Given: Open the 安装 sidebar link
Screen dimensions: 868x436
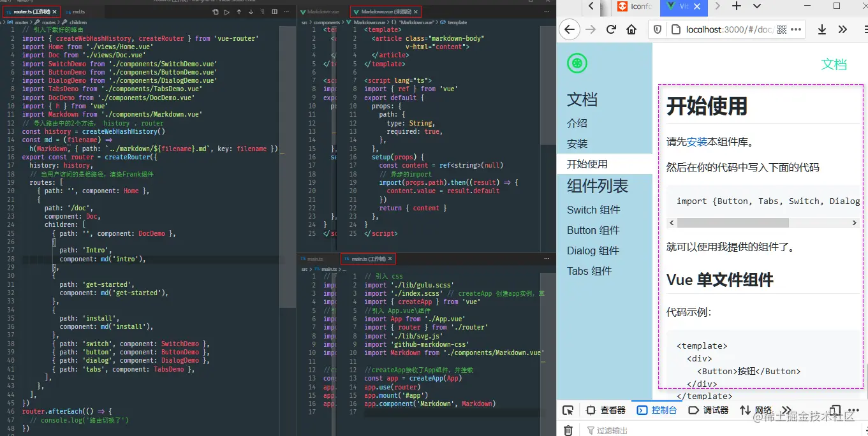Looking at the screenshot, I should click(577, 143).
